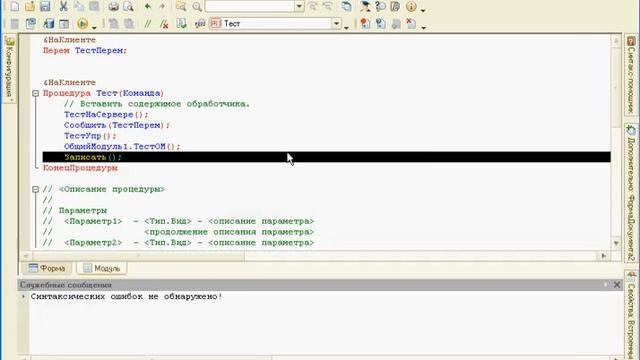Open the Дополнительно ФормаДокумента2 side tab
The height and width of the screenshot is (360, 640).
click(631, 193)
